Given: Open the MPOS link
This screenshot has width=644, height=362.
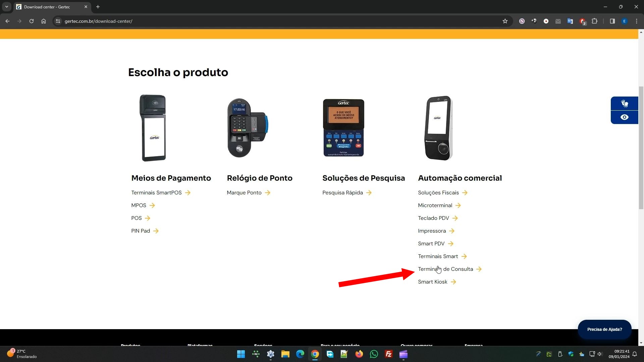Looking at the screenshot, I should tap(143, 205).
